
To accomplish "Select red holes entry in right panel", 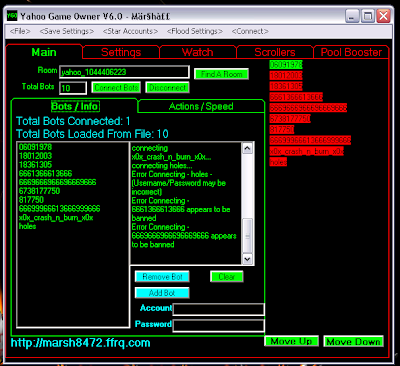I will coord(278,162).
